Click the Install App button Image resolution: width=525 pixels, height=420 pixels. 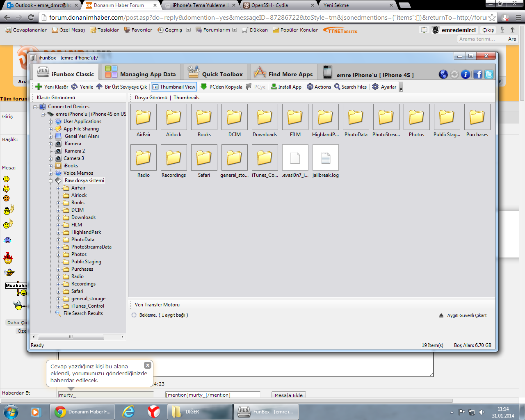(286, 87)
